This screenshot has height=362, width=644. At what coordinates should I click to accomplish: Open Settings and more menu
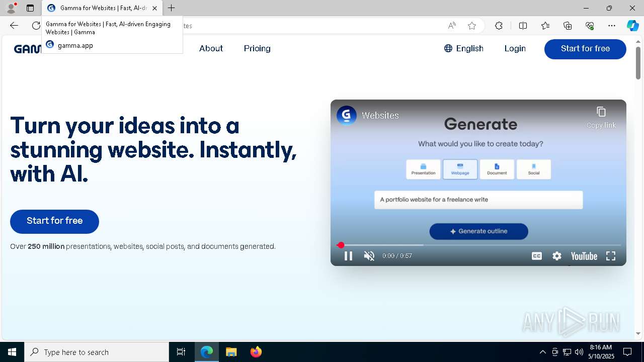612,26
